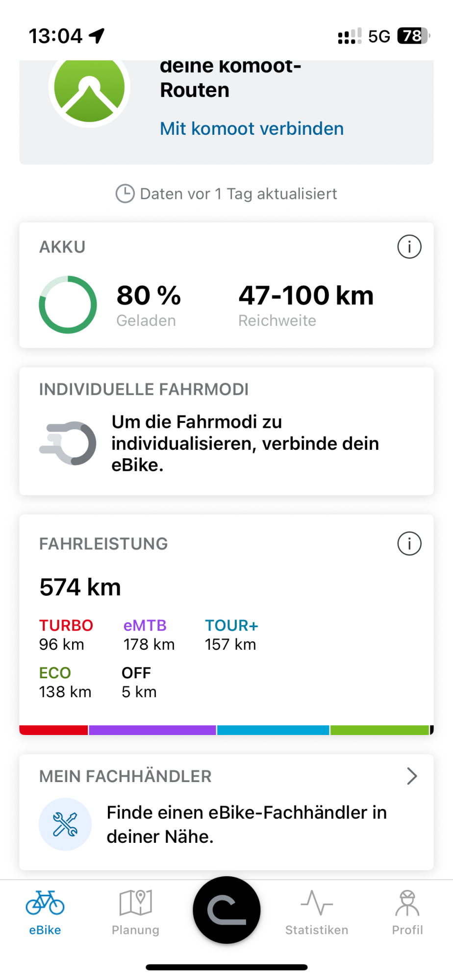Tap the individual ride modes icon
This screenshot has height=980, width=453.
[x=68, y=443]
